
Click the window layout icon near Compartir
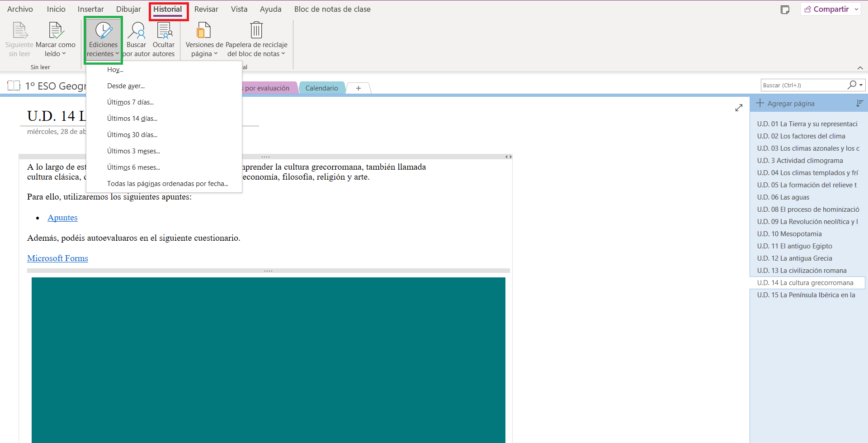pyautogui.click(x=785, y=10)
